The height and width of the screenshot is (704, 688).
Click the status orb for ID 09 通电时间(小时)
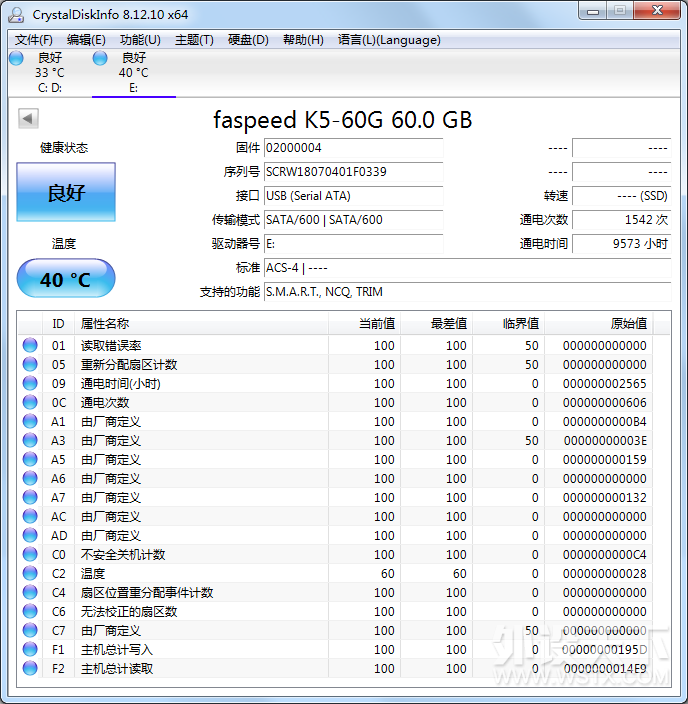(30, 383)
